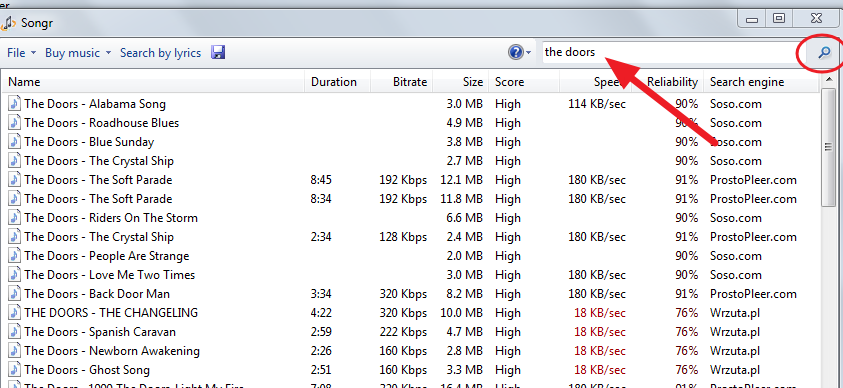This screenshot has width=843, height=388.
Task: Click Soso.com in the Alabama Song row
Action: coord(735,104)
